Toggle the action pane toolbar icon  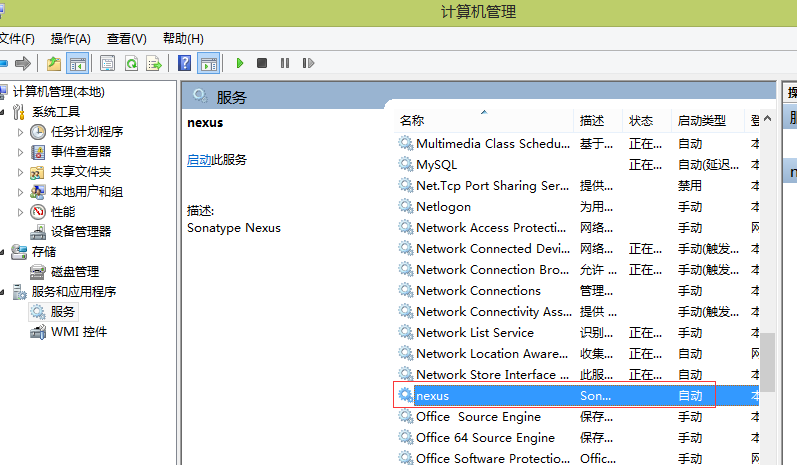click(209, 64)
